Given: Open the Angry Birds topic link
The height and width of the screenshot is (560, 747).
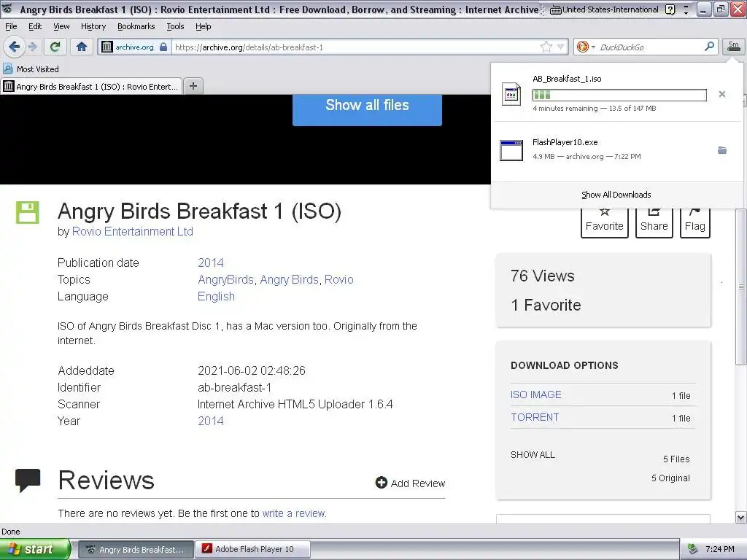Looking at the screenshot, I should click(289, 279).
